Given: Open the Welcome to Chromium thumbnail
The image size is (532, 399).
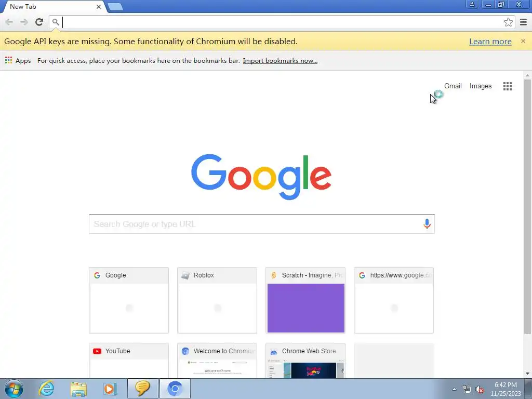Looking at the screenshot, I should coord(217,361).
